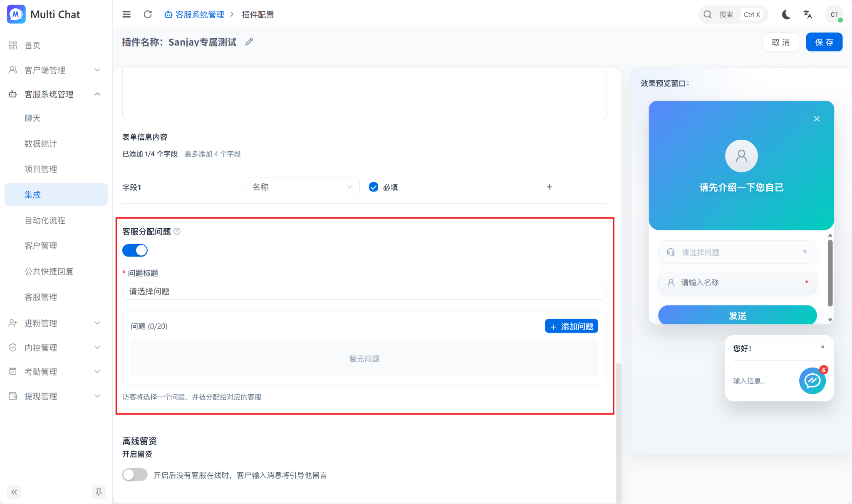Click the preview panel scrollbar thumb
Image resolution: width=852 pixels, height=504 pixels.
830,273
